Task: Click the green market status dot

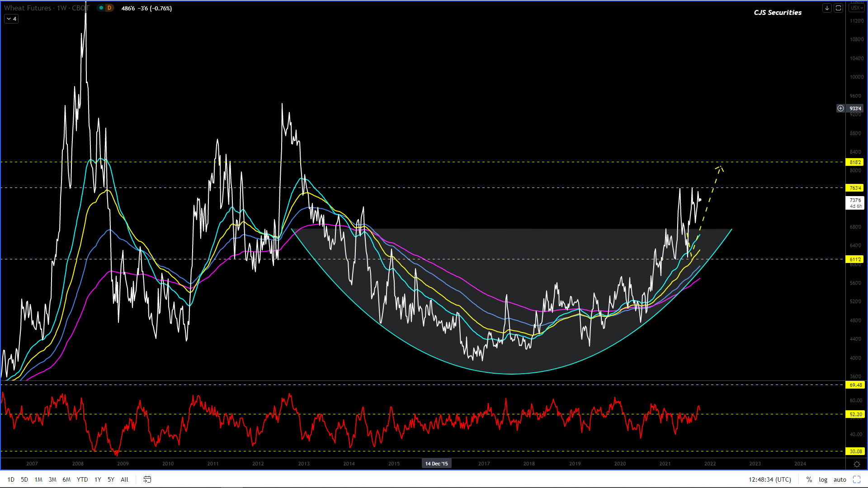Action: click(x=101, y=8)
